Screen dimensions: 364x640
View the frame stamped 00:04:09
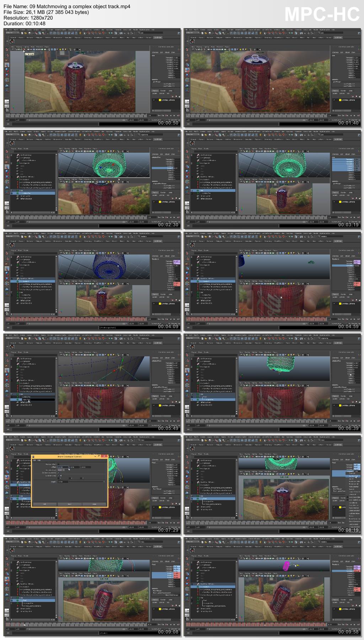[x=92, y=281]
